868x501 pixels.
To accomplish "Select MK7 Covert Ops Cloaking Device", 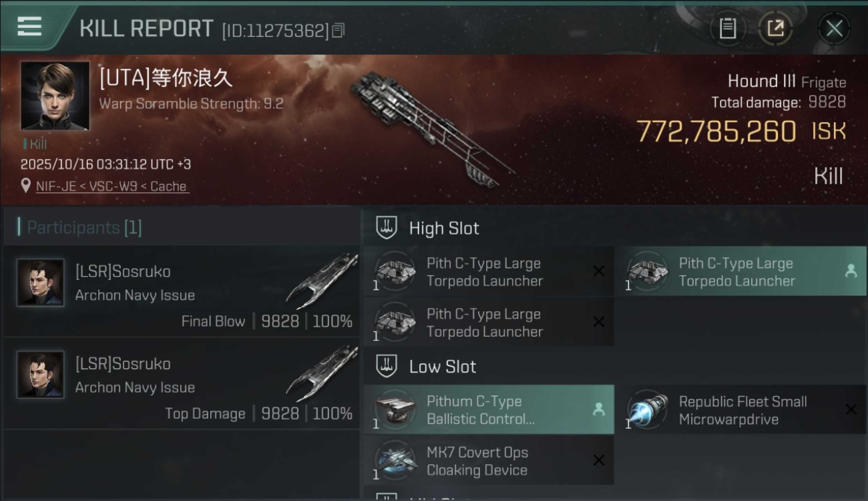I will pos(489,460).
